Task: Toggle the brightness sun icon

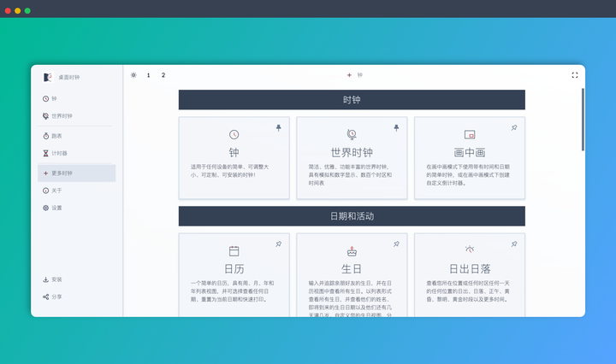Action: click(x=133, y=75)
